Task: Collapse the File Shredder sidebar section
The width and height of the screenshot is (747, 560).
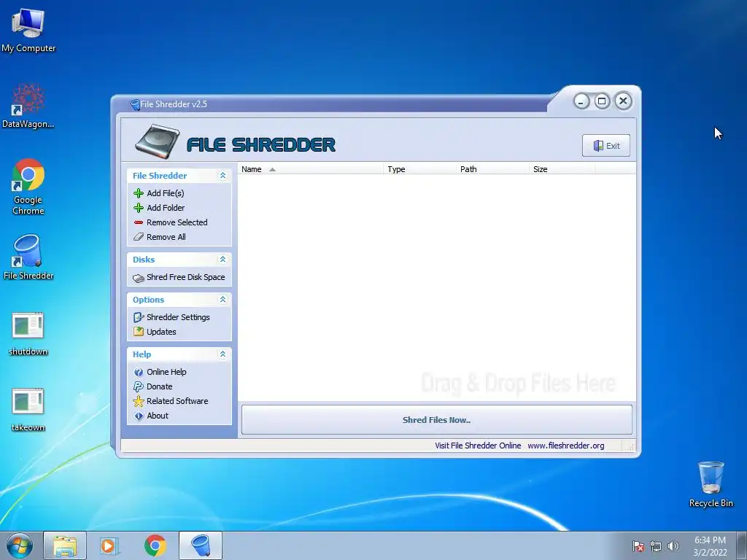Action: click(x=222, y=176)
